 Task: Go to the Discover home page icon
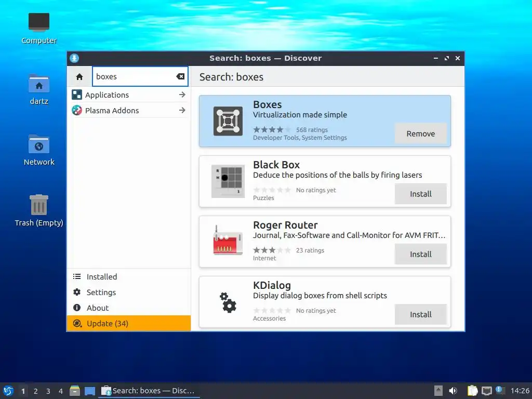click(79, 77)
